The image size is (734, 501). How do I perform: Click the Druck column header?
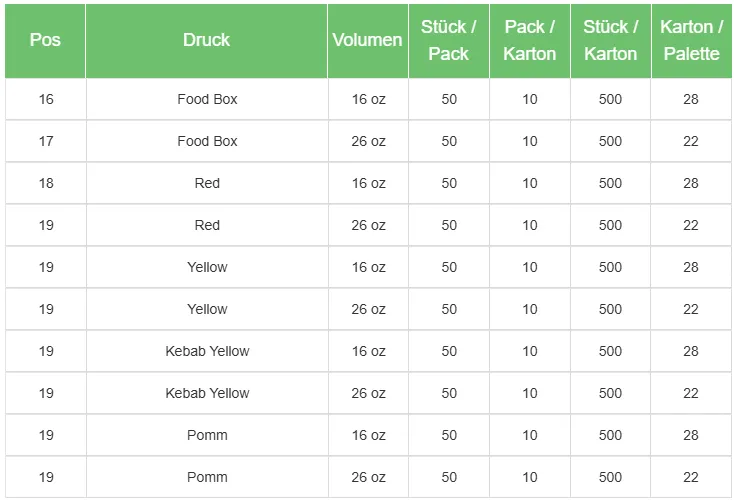coord(206,40)
